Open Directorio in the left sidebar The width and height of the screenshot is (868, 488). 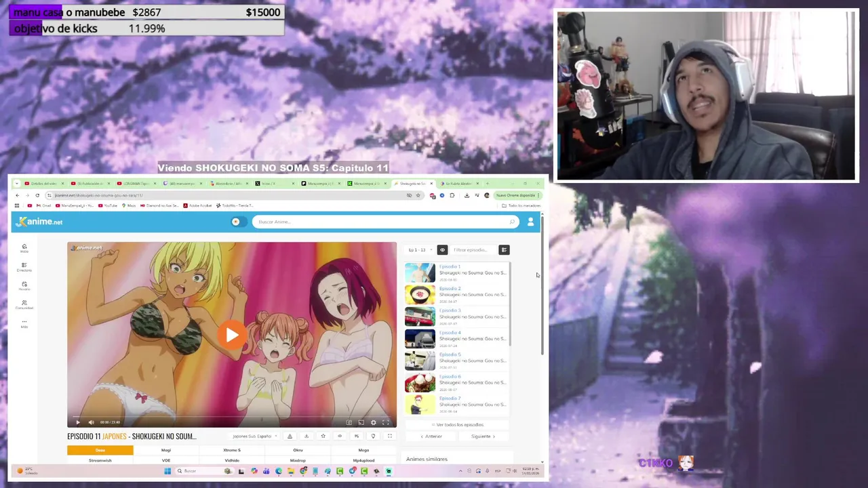tap(24, 267)
